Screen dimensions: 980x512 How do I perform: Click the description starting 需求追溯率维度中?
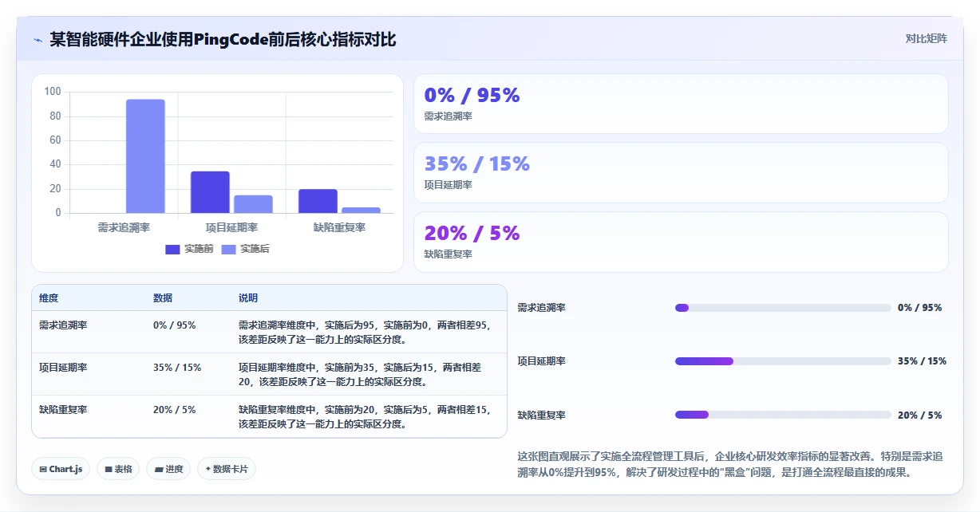[365, 332]
